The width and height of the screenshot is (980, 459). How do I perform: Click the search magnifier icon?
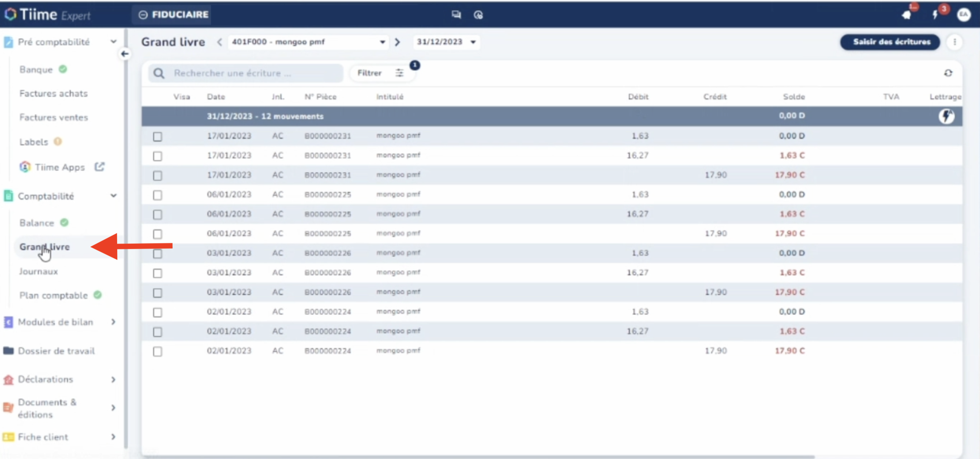pyautogui.click(x=159, y=73)
